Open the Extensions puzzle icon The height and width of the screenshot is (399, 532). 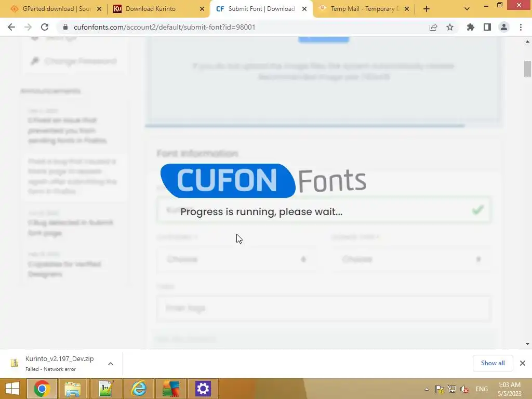(471, 27)
